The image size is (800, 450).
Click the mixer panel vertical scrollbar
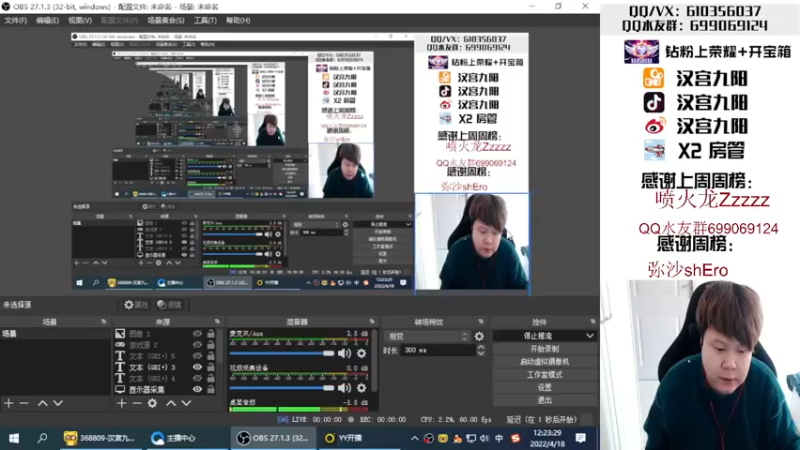(375, 361)
